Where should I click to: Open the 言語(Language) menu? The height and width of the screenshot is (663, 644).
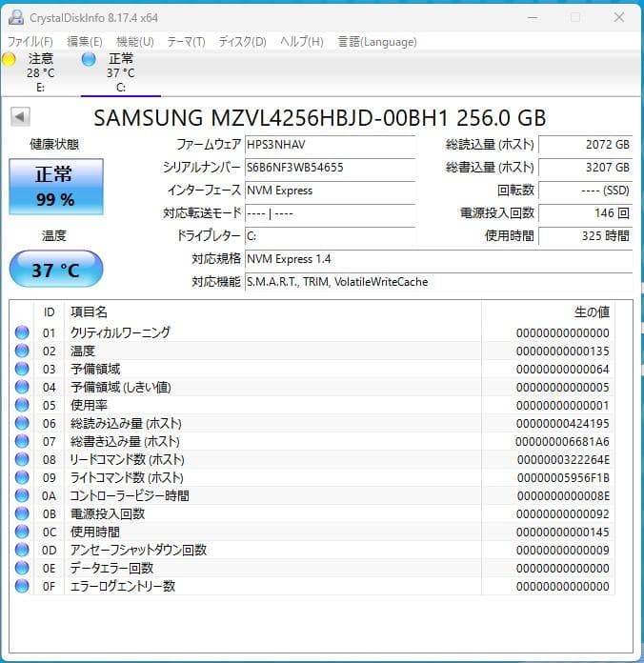tap(376, 42)
